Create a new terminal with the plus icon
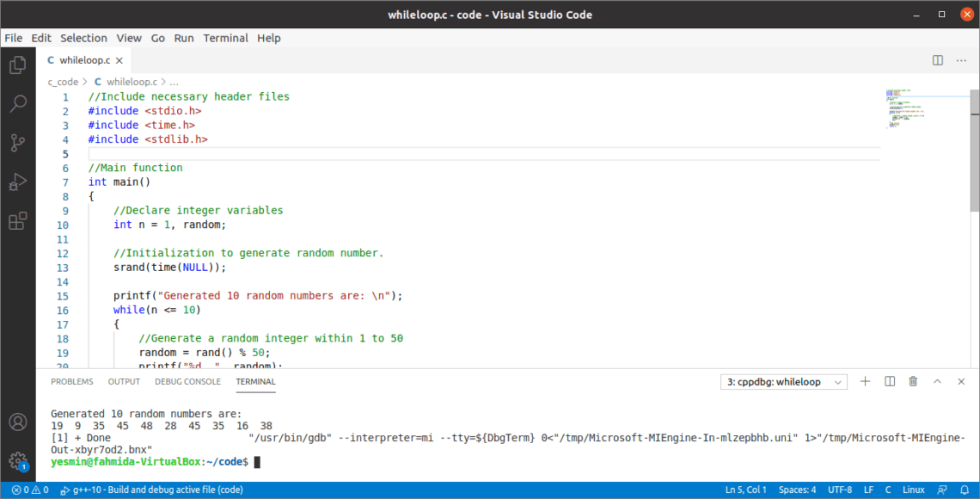 (866, 381)
